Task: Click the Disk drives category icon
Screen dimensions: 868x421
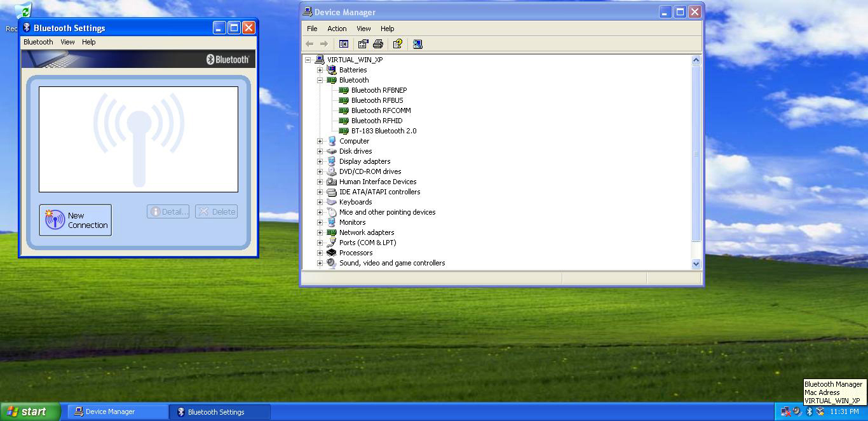Action: click(x=332, y=151)
